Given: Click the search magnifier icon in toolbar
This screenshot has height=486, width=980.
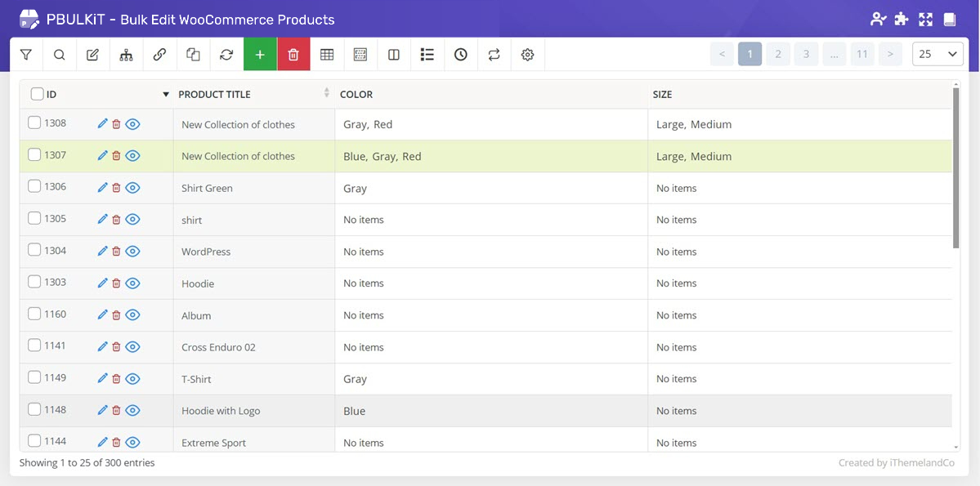Looking at the screenshot, I should (x=60, y=55).
